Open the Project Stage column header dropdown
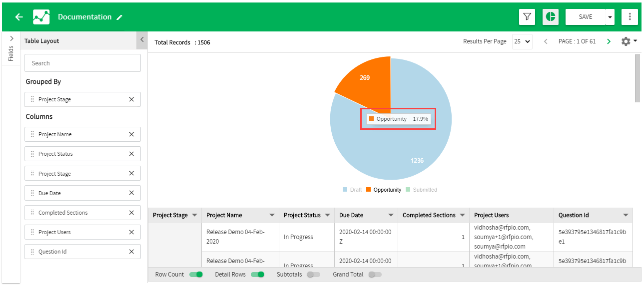 194,215
